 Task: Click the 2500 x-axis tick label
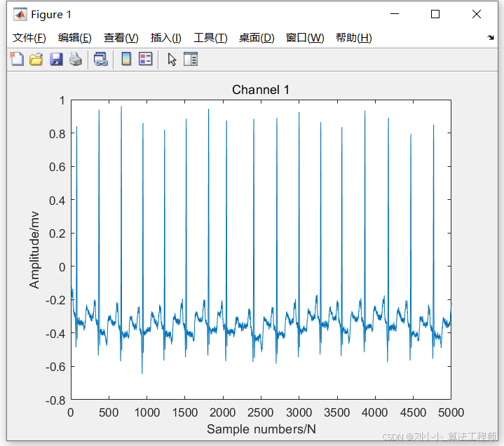pyautogui.click(x=260, y=412)
